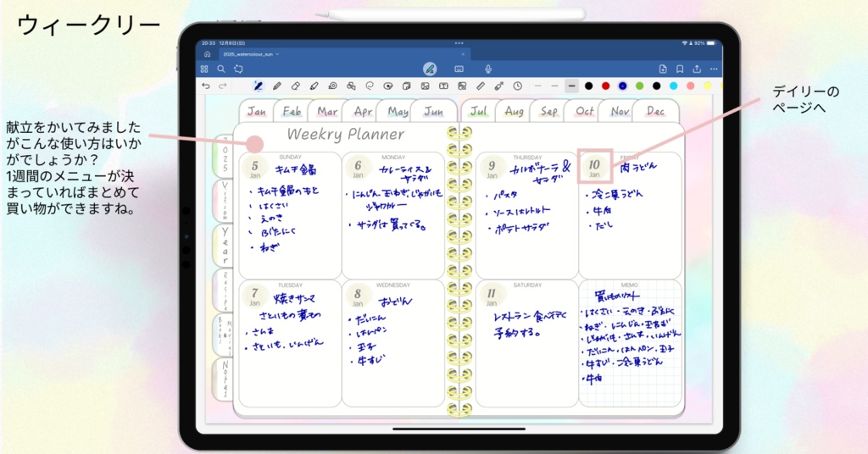This screenshot has height=454, width=868.
Task: Select the ruler tool
Action: coord(481,86)
